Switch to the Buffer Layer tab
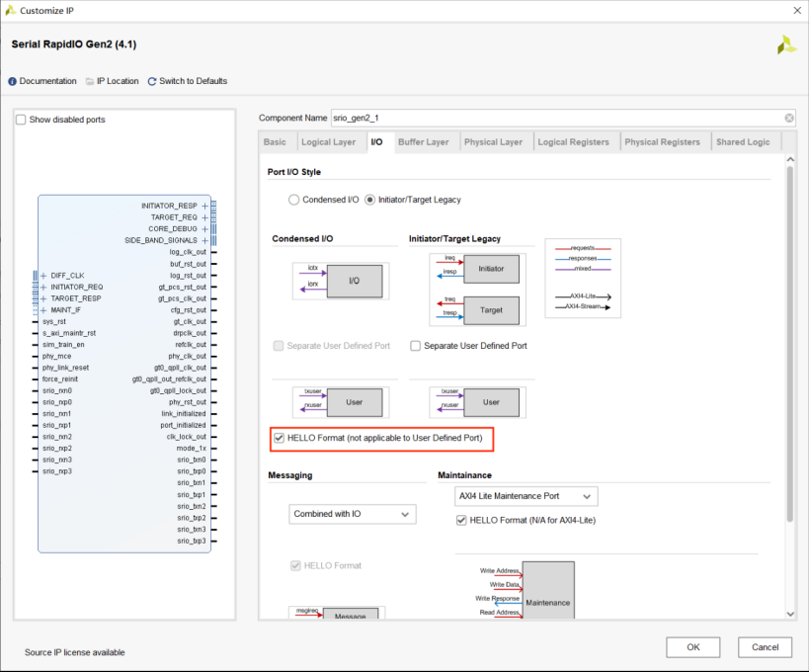This screenshot has height=672, width=809. click(423, 142)
